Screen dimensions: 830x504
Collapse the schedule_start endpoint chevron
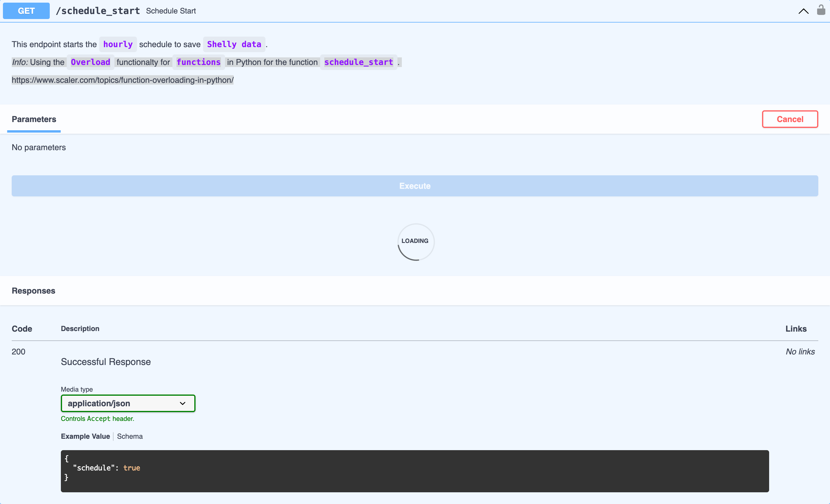(803, 11)
